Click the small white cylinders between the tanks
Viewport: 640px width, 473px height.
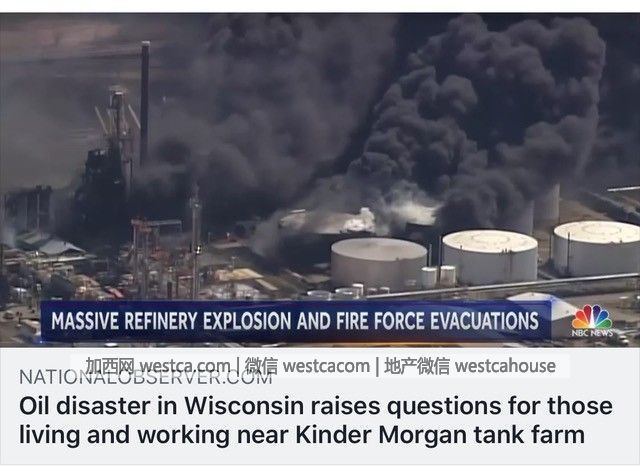pyautogui.click(x=438, y=276)
